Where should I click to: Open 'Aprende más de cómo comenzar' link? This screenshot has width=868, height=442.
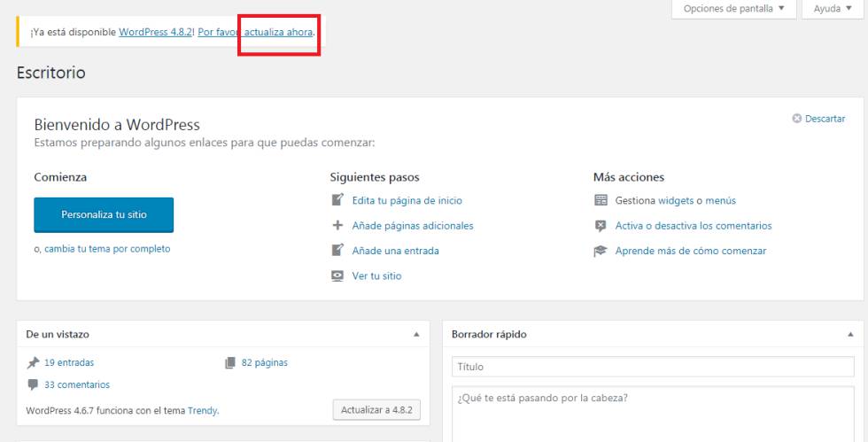pos(690,251)
